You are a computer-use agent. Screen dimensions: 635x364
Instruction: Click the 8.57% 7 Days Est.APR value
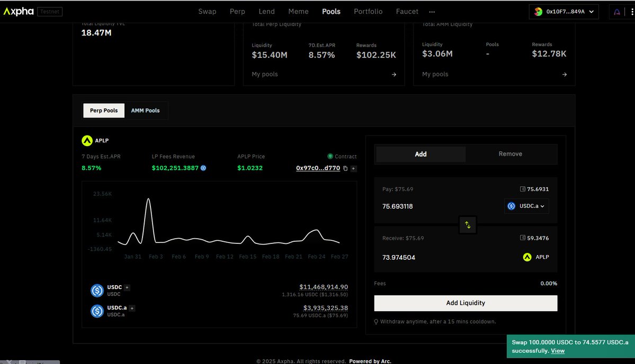(92, 168)
